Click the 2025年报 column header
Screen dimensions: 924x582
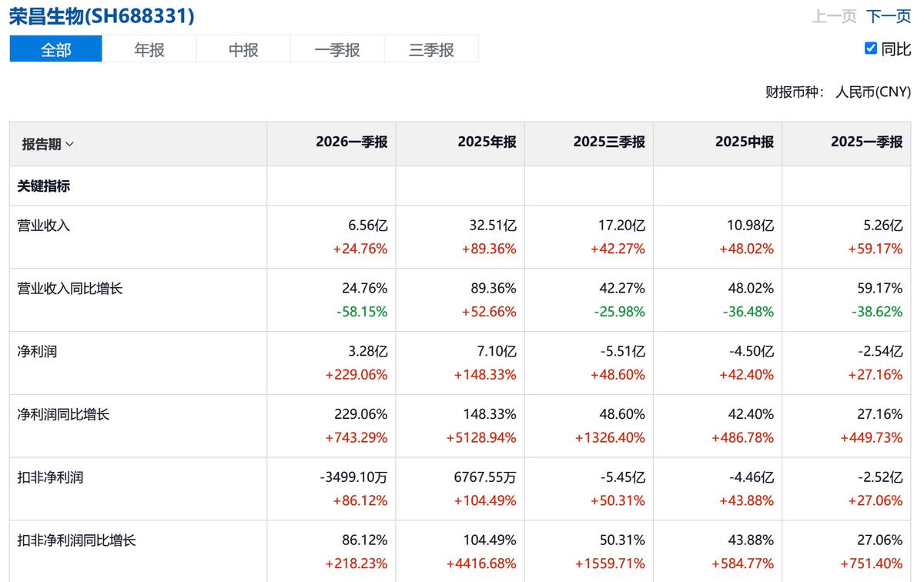[x=487, y=142]
